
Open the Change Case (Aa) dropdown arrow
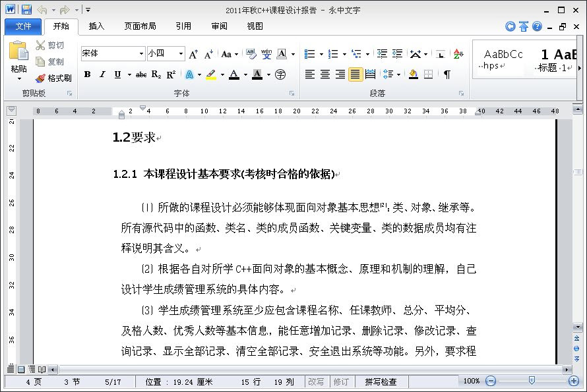[237, 55]
